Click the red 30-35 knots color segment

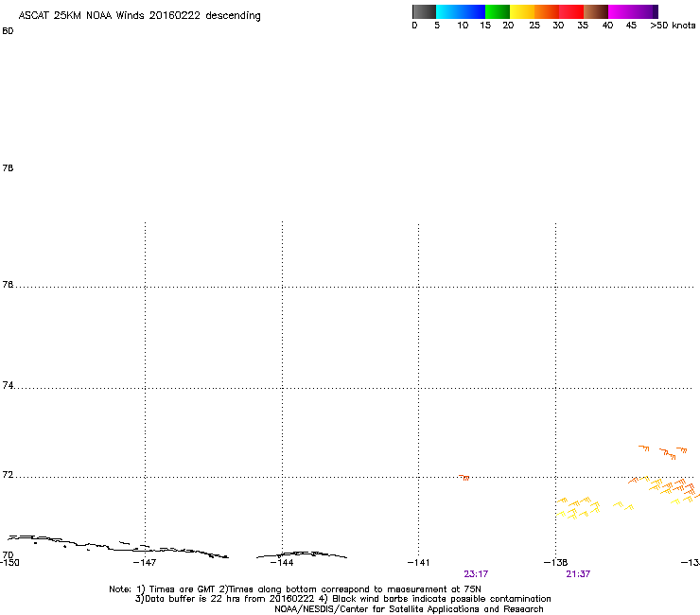point(572,12)
